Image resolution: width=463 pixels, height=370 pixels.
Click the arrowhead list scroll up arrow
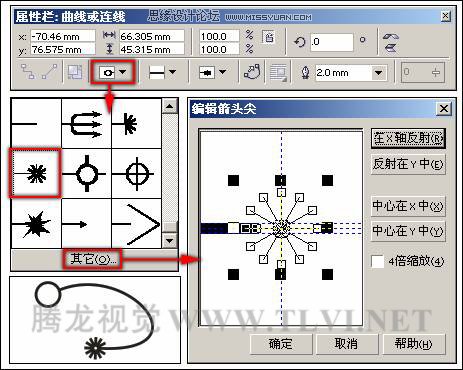170,106
